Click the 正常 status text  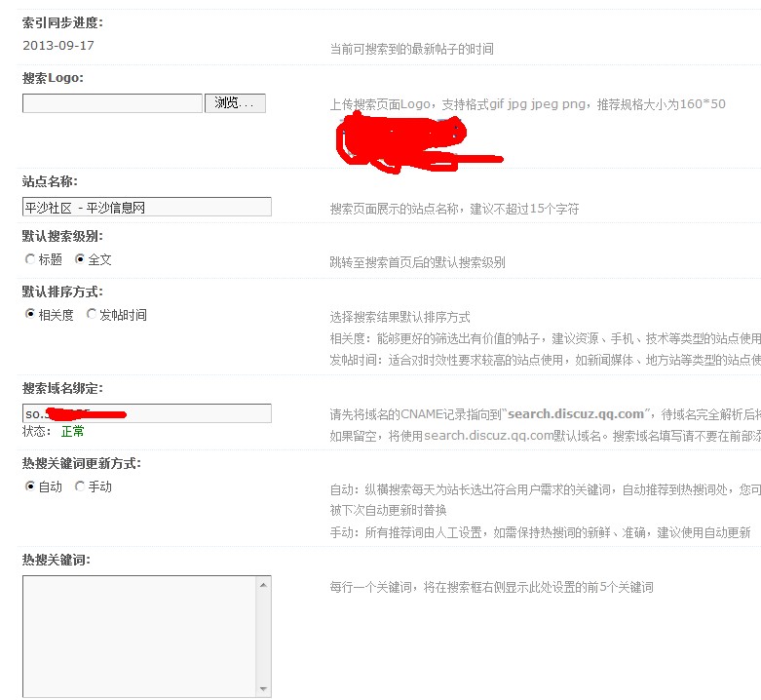pyautogui.click(x=73, y=431)
